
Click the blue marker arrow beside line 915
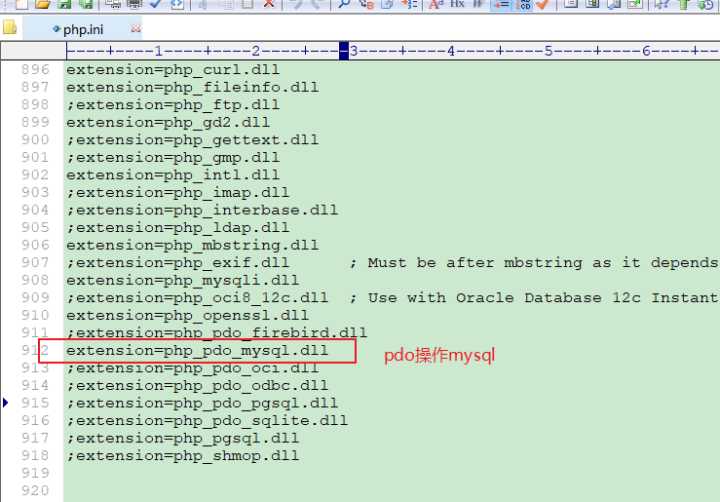pos(6,403)
